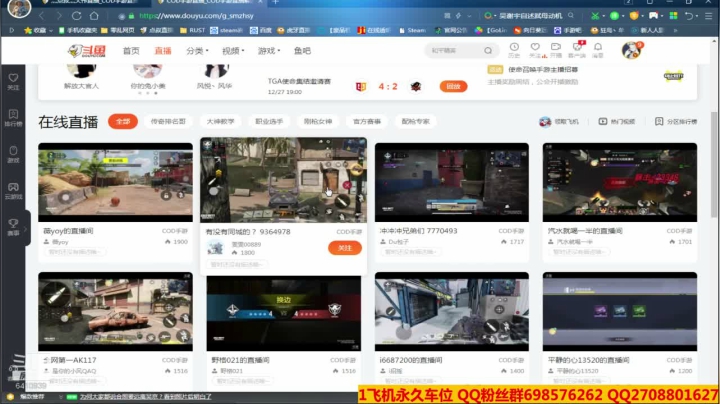Select the 职业选手 filter pill
This screenshot has height=404, width=720.
(x=269, y=121)
